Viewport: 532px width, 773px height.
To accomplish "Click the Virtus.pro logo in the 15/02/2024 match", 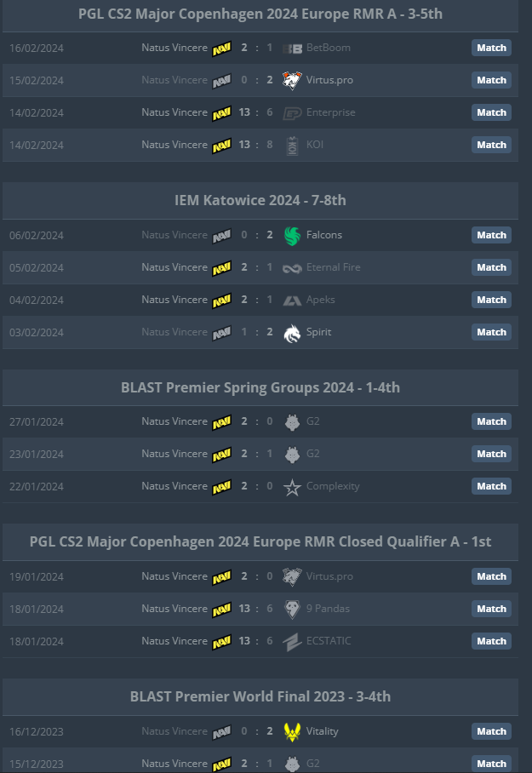I will [x=292, y=80].
